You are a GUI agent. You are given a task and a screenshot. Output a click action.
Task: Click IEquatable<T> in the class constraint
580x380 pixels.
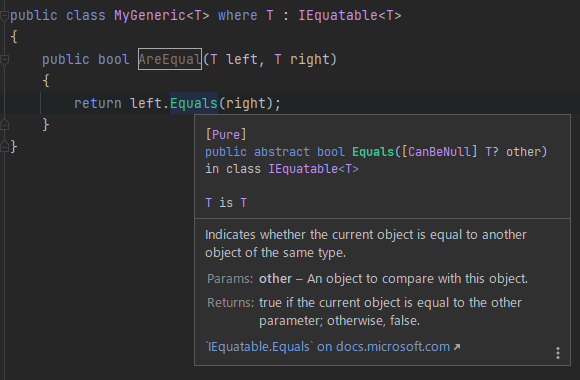click(350, 16)
